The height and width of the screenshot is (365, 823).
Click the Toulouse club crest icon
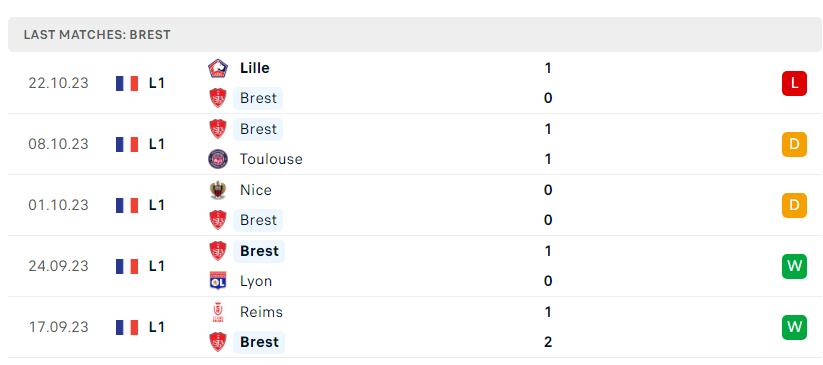217,159
